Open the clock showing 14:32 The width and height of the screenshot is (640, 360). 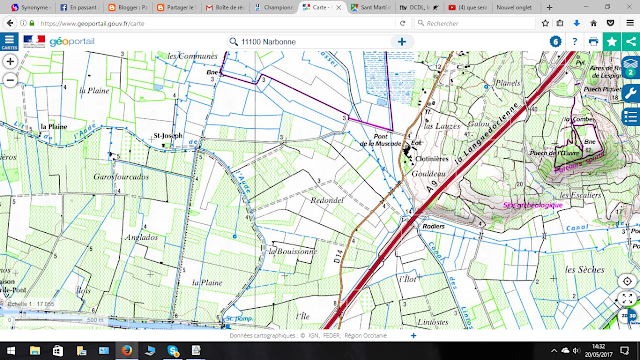[599, 351]
